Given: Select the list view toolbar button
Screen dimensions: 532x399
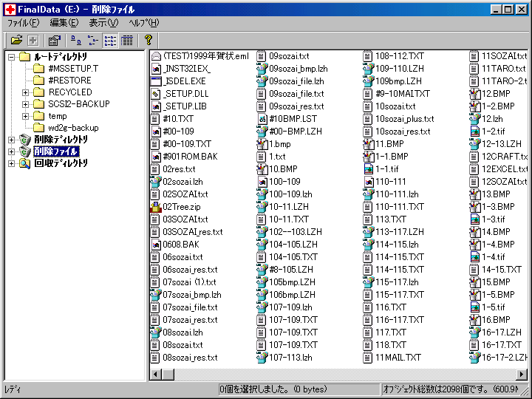Looking at the screenshot, I should [x=110, y=41].
